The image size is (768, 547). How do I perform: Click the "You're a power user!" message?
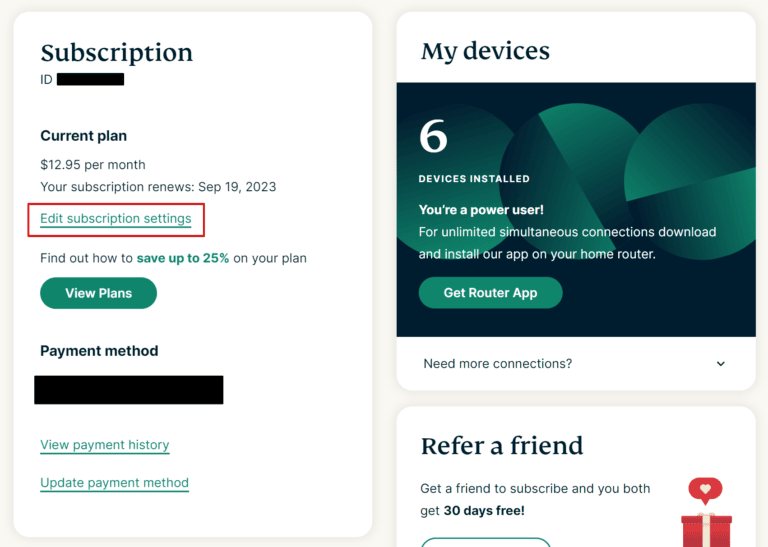pyautogui.click(x=481, y=211)
